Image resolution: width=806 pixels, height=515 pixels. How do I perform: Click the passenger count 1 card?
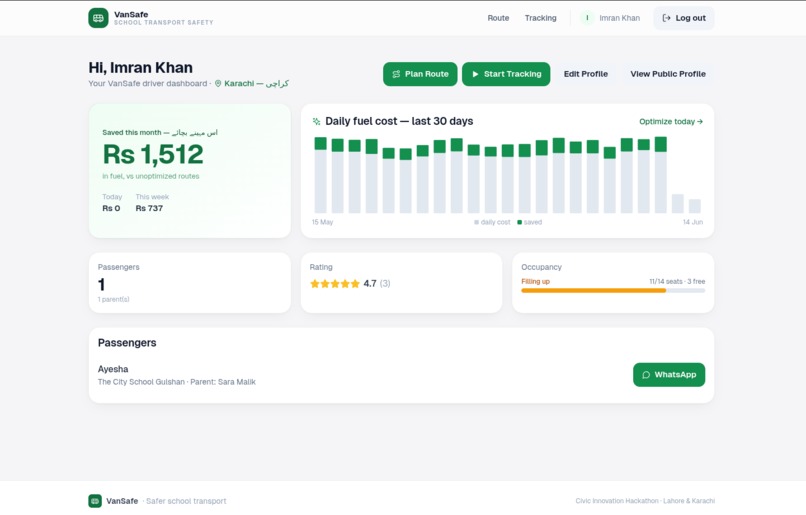(190, 283)
